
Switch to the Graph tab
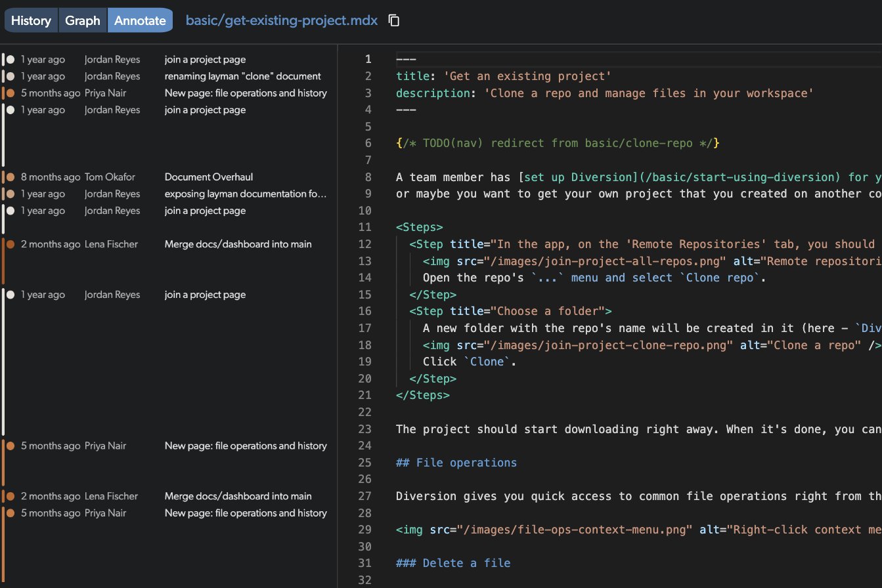click(83, 20)
